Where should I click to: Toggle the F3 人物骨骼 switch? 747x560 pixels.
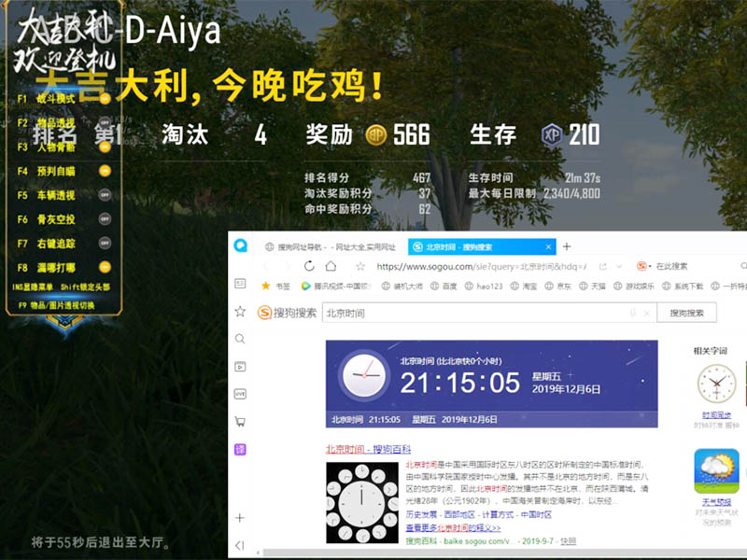pos(105,147)
